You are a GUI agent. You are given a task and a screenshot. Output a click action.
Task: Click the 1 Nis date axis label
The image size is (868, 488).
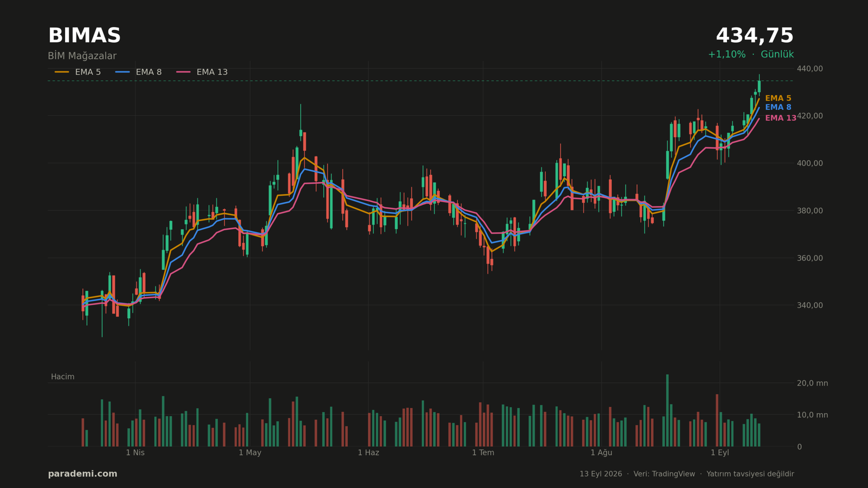click(135, 453)
